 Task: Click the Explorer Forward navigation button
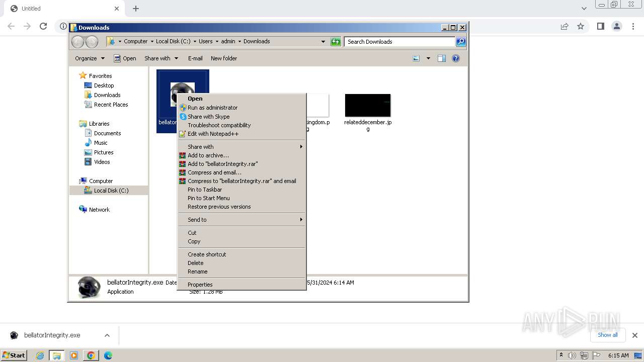tap(92, 42)
